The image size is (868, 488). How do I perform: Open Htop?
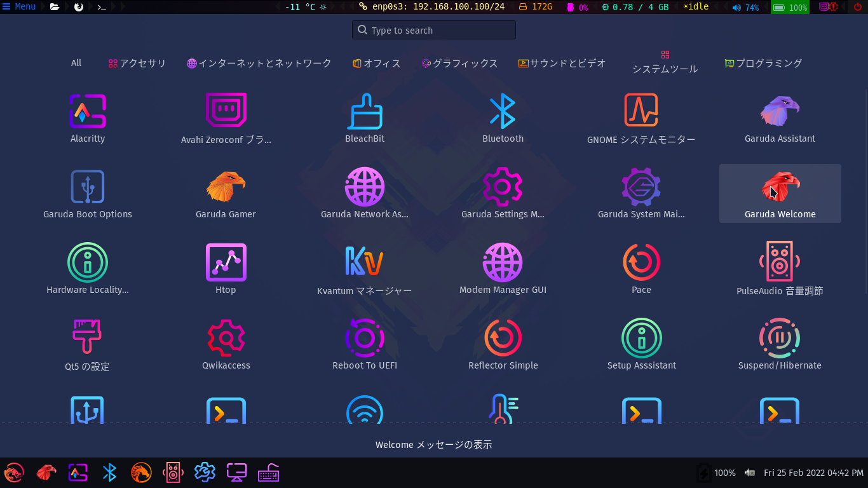(226, 269)
